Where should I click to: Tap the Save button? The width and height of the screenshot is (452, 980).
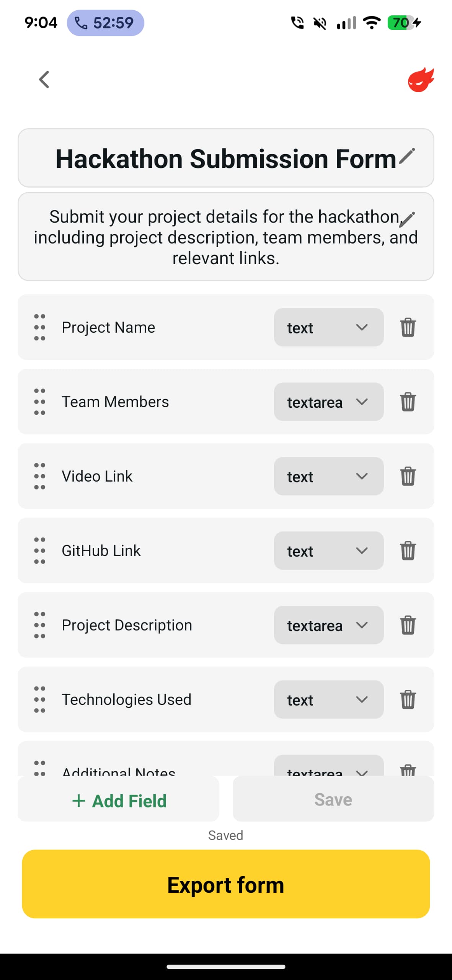(x=333, y=800)
